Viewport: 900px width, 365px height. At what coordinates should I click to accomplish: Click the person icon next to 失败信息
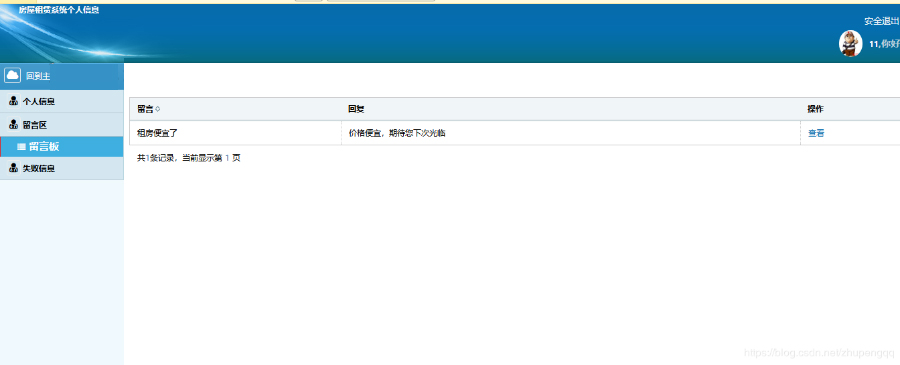[14, 168]
